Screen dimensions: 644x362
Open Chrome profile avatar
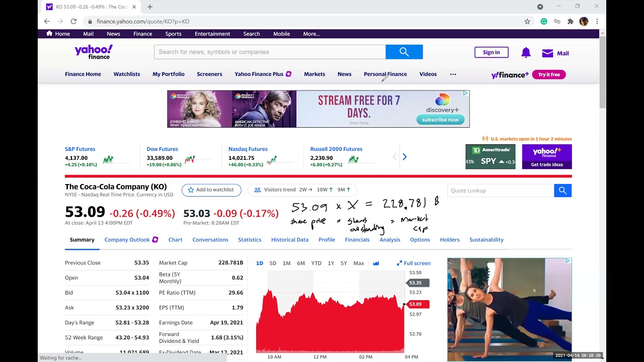click(584, 21)
